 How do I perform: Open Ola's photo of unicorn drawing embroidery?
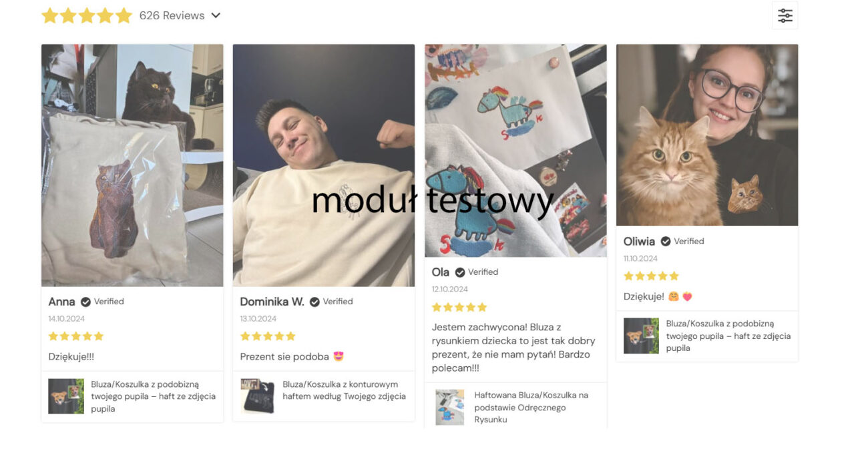pos(515,151)
